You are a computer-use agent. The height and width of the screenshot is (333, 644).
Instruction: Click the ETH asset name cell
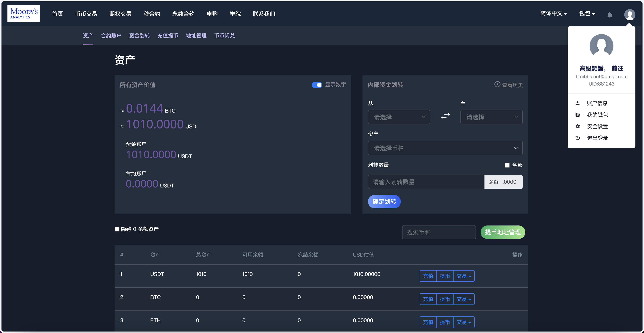(155, 320)
